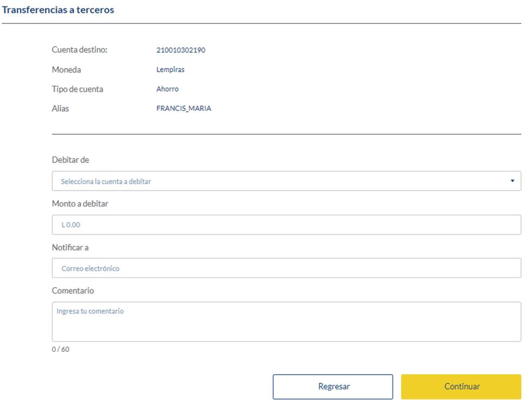
Task: Click the Cuenta destino label
Action: [x=79, y=50]
